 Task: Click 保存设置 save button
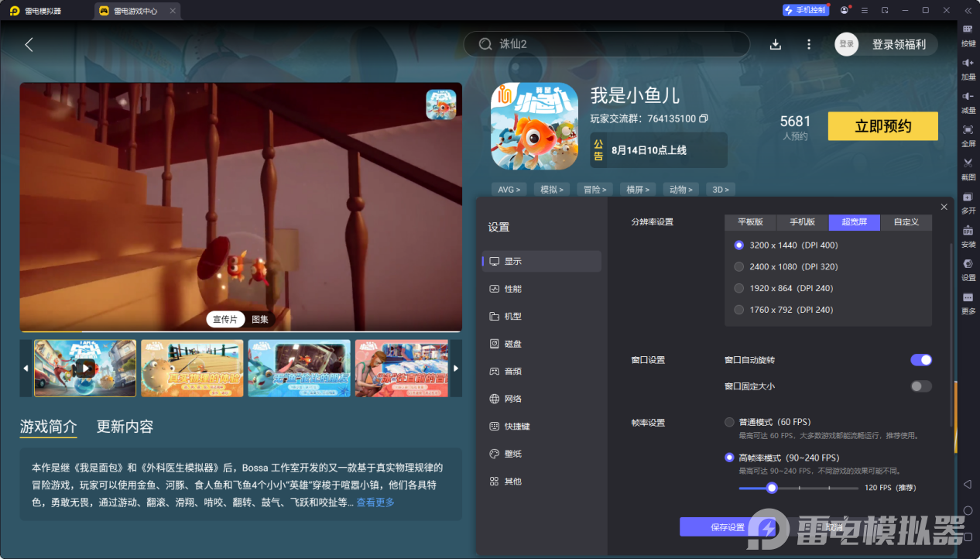click(728, 527)
